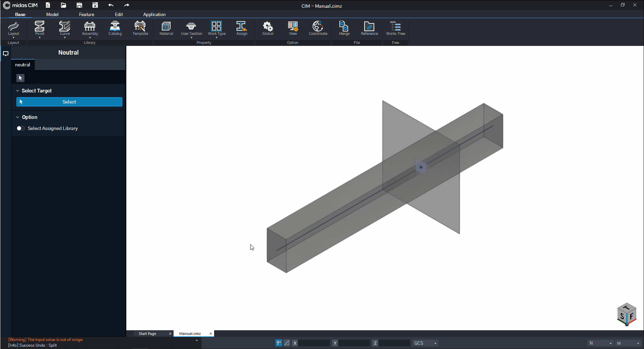Click the X coordinate input field

pyautogui.click(x=314, y=343)
